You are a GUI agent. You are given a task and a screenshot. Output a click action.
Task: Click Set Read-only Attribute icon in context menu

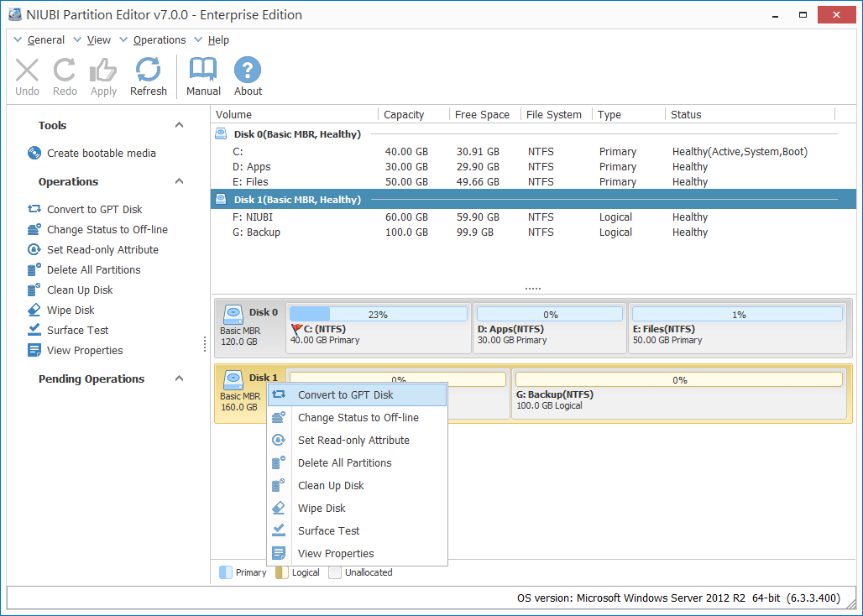click(x=279, y=440)
